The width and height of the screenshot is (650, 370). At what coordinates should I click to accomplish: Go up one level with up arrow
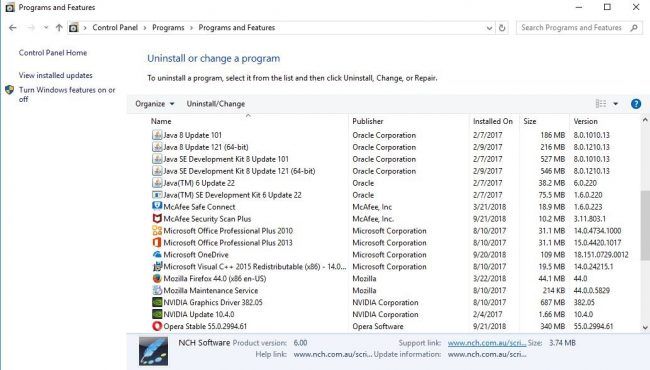tap(59, 28)
